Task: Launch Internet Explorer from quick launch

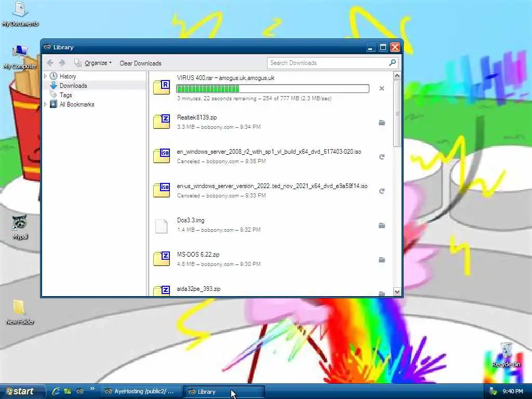Action: pos(56,391)
